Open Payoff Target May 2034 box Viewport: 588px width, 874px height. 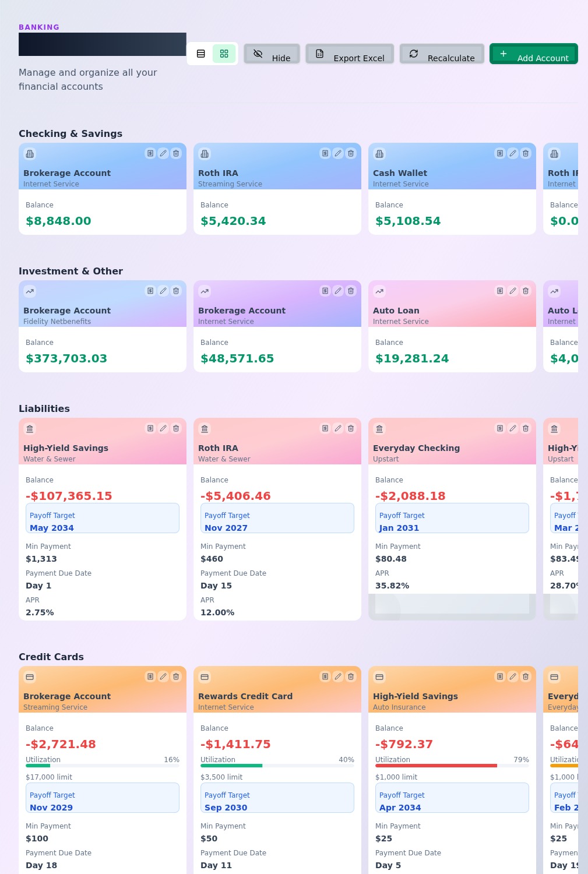coord(103,518)
